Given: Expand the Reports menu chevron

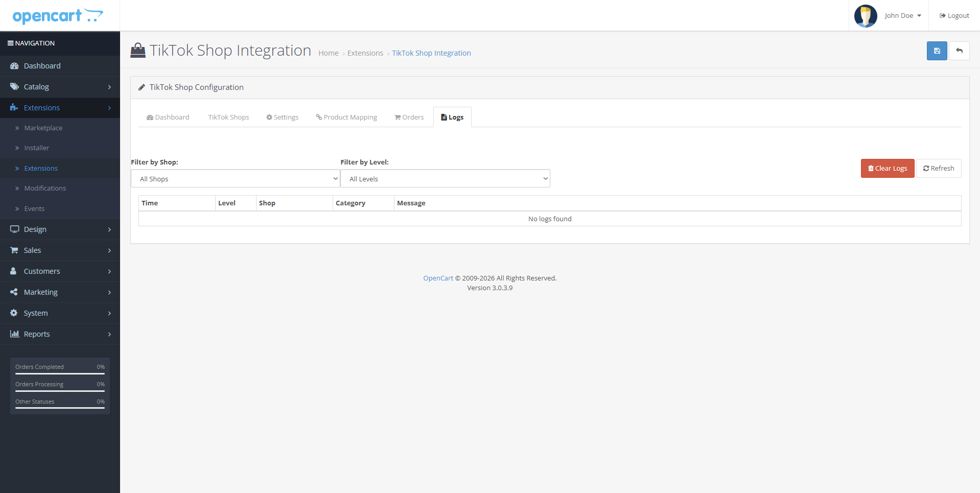Looking at the screenshot, I should click(109, 335).
